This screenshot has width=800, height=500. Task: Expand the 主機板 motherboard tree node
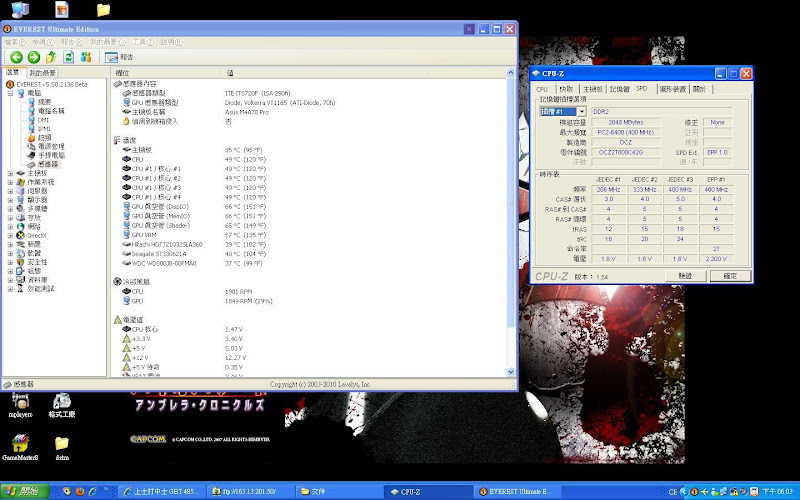coord(10,173)
